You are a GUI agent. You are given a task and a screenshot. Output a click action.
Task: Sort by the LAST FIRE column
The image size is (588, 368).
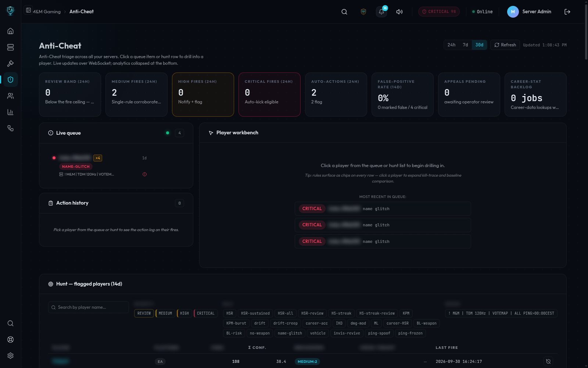click(447, 348)
